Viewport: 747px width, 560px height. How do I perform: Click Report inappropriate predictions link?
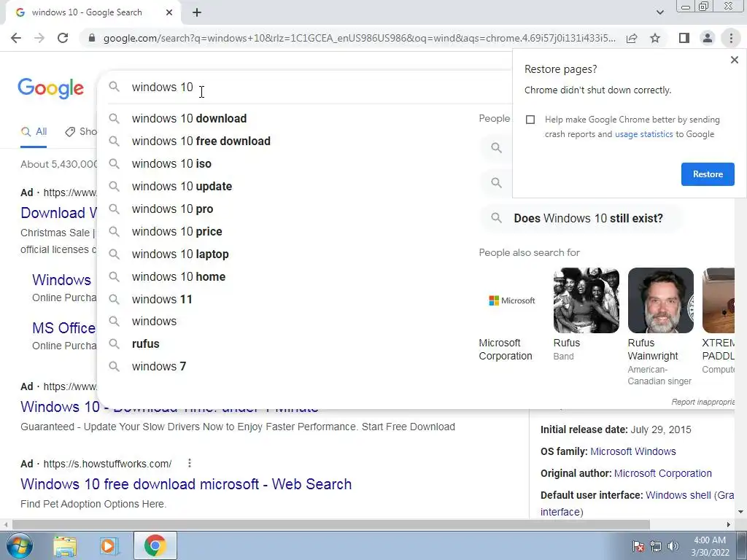[703, 402]
